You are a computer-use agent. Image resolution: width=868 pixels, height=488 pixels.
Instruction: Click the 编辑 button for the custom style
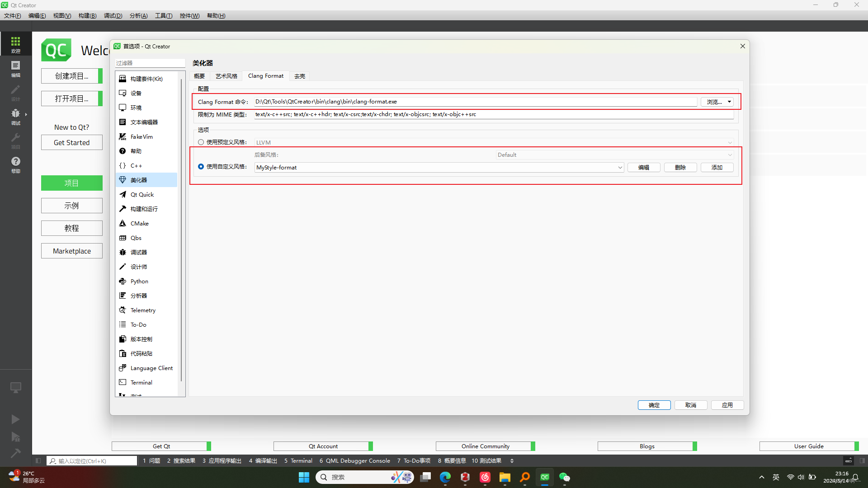click(x=643, y=168)
